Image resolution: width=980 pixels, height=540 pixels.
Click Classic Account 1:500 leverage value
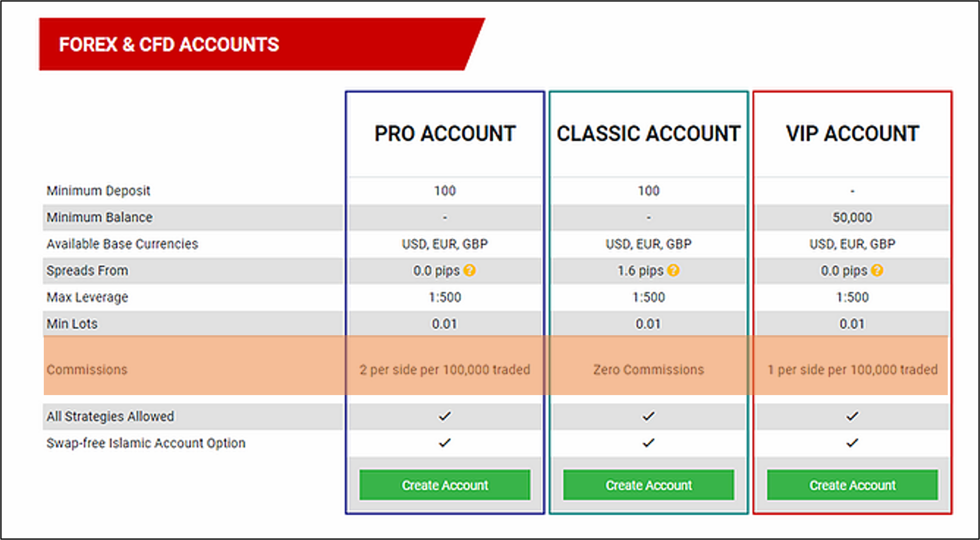click(649, 297)
